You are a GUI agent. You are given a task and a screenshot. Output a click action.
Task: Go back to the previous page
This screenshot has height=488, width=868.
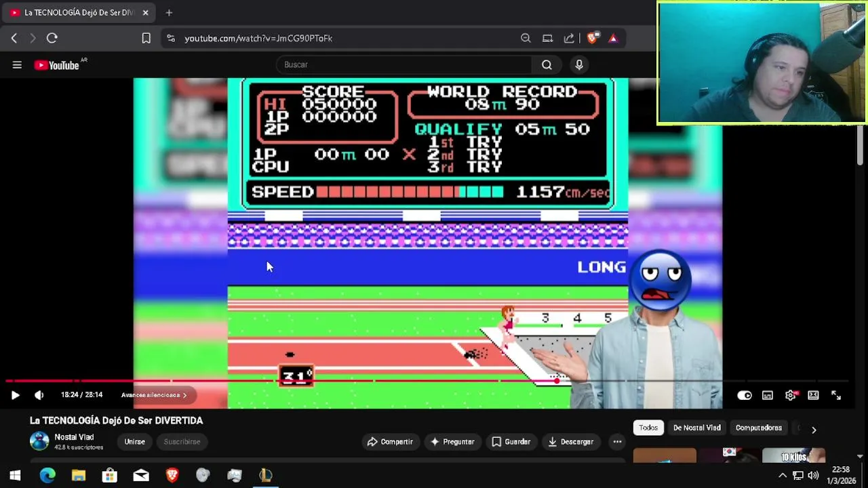(x=14, y=38)
